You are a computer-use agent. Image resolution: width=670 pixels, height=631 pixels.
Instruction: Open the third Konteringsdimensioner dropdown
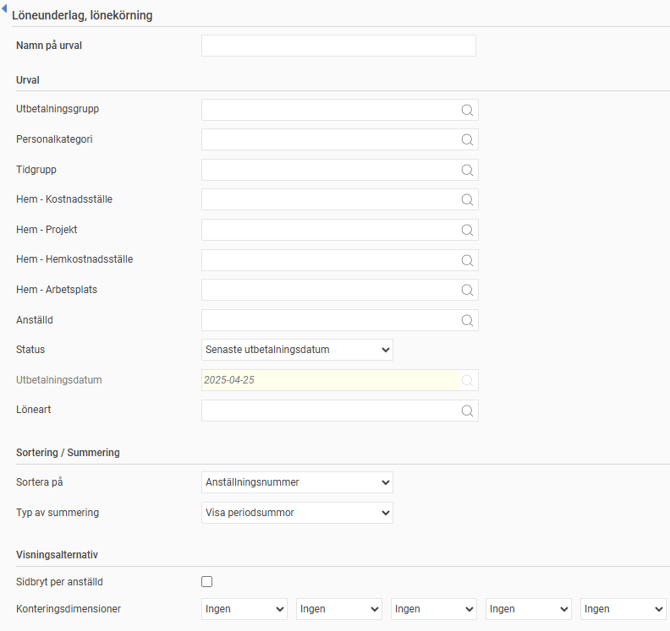click(435, 609)
